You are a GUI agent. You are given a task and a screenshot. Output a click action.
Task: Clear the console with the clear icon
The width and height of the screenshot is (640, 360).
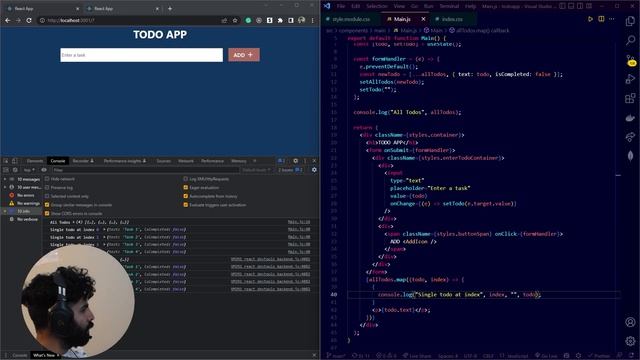[x=15, y=170]
